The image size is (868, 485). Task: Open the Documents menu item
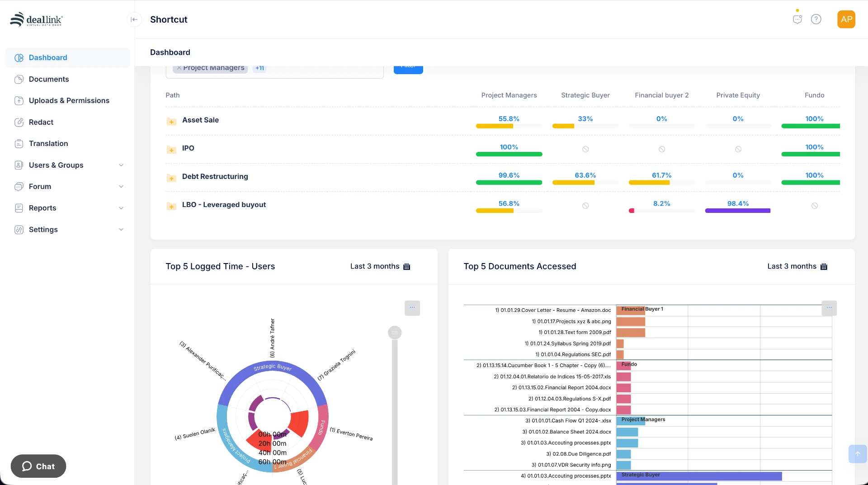(x=68, y=79)
